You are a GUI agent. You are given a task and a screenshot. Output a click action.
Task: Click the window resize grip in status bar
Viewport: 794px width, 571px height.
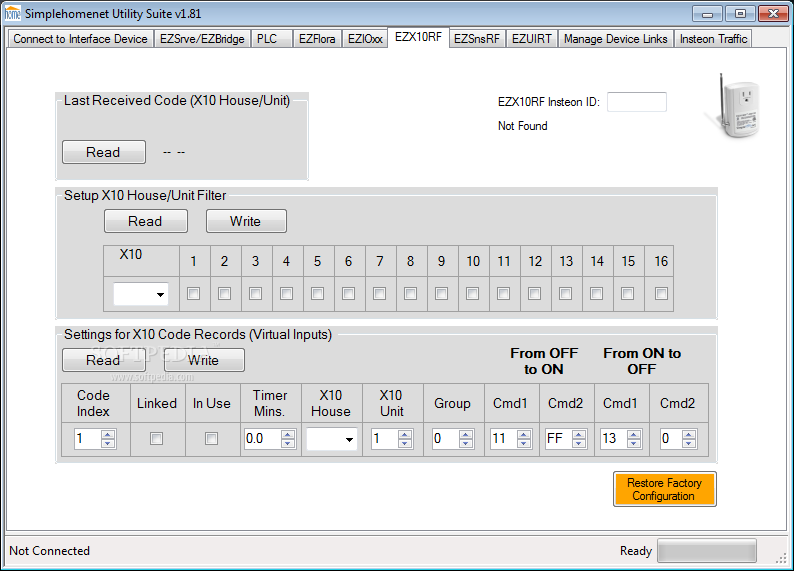tap(781, 557)
